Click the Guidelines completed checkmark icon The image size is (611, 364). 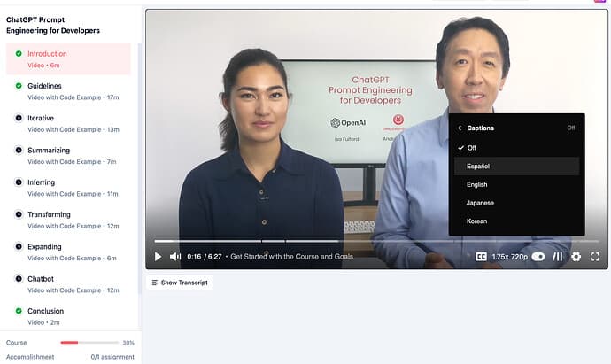(19, 85)
